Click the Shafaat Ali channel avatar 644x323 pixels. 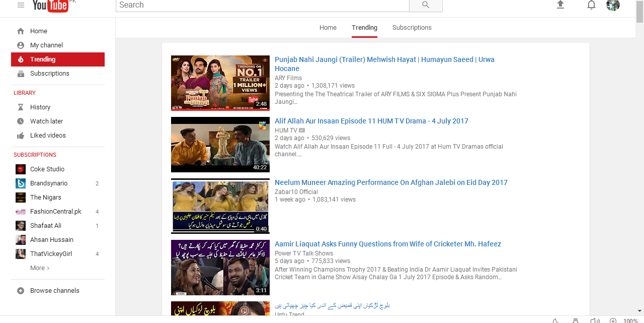pos(21,226)
